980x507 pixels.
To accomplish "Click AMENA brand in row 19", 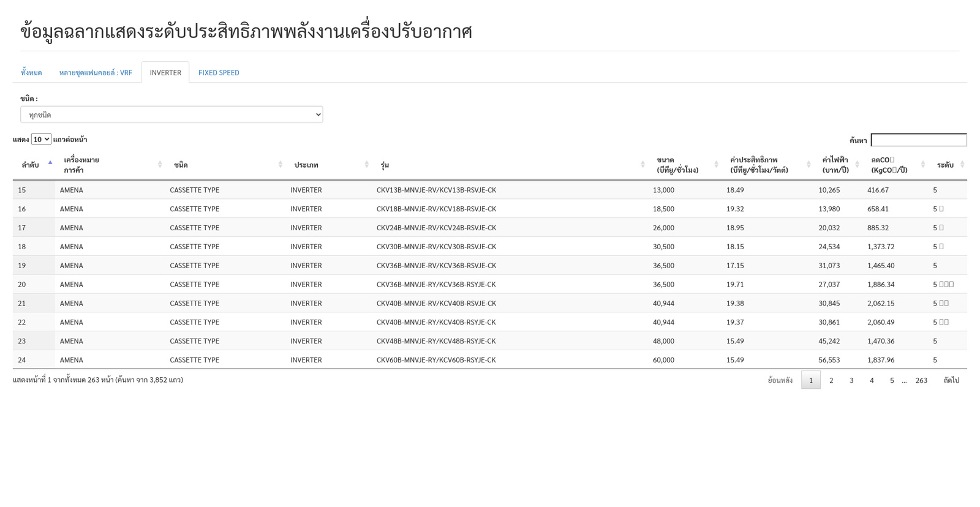I will click(71, 266).
